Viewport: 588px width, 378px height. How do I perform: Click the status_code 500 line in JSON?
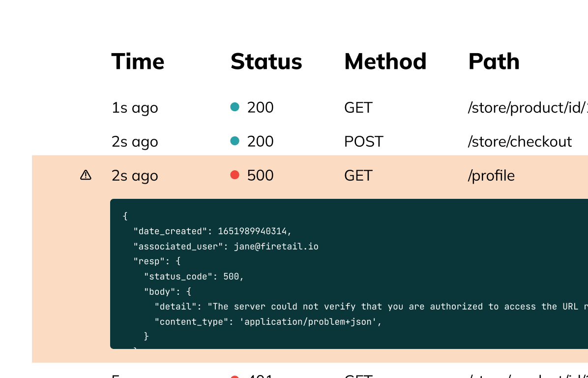tap(194, 277)
